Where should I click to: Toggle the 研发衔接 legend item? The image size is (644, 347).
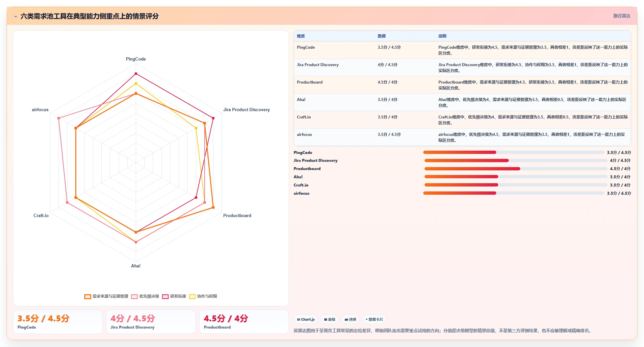(174, 296)
